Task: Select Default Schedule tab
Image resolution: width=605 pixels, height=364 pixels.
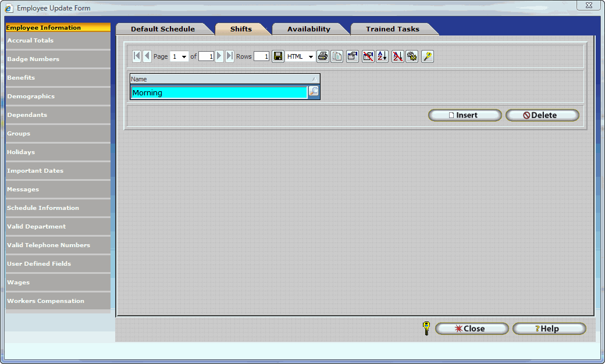Action: tap(162, 29)
